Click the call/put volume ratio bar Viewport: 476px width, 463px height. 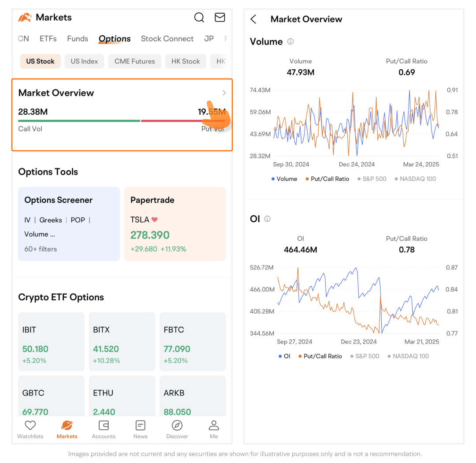coord(122,121)
